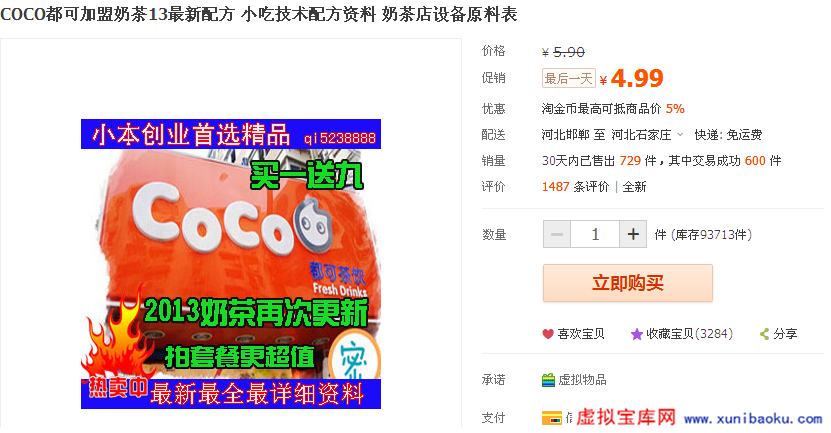831x433 pixels.
Task: Click the 最后一天 promotion tag
Action: (x=569, y=78)
